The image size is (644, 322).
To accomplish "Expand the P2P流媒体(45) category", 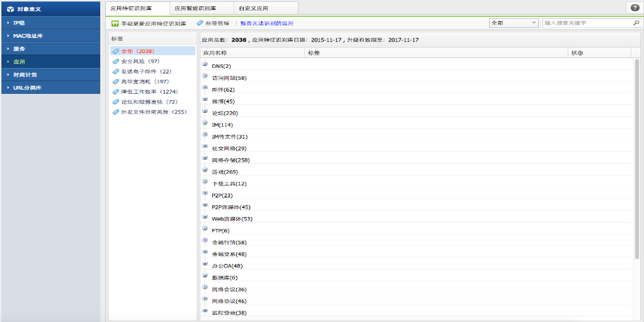I will (x=205, y=206).
